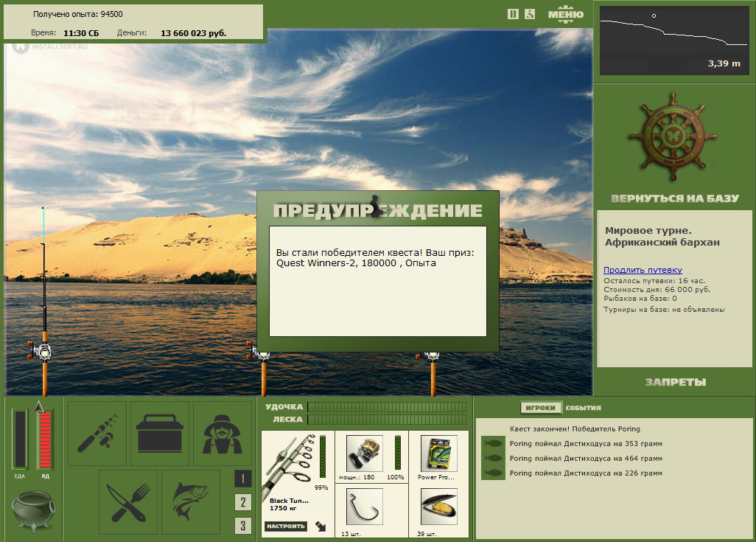Click the Настроить button

[x=286, y=526]
